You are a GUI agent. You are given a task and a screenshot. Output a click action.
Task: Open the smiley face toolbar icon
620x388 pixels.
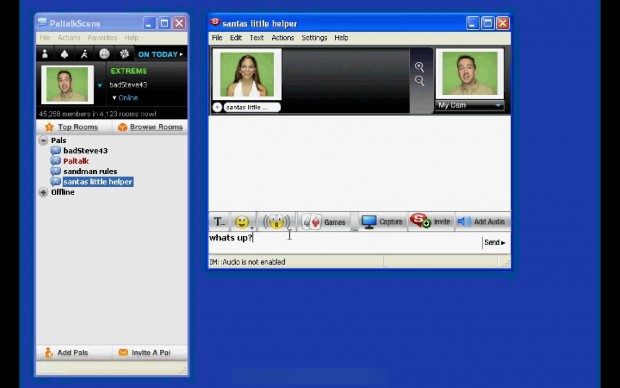click(104, 54)
